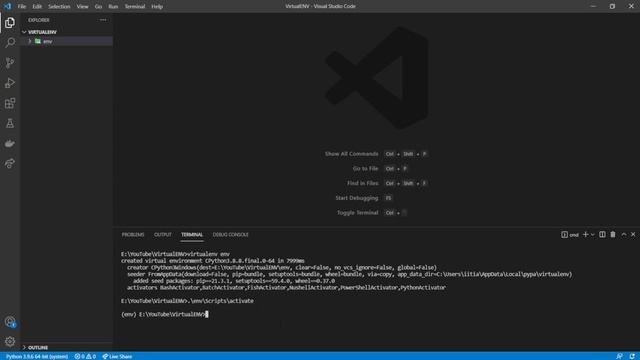The image size is (640, 360).
Task: Open the Accounts menu icon
Action: point(10,322)
